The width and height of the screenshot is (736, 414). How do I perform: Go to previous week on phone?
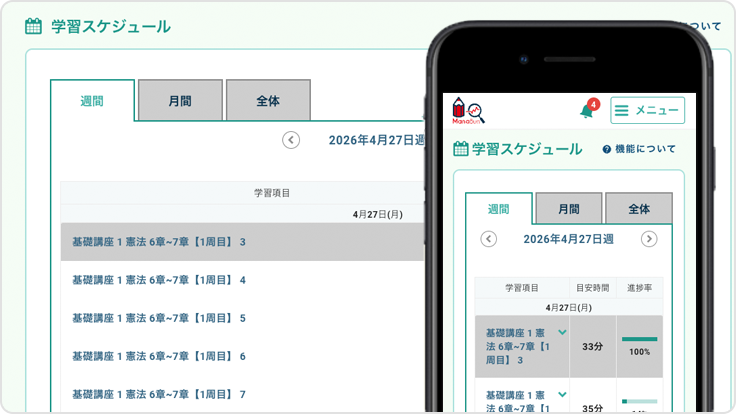tap(489, 239)
